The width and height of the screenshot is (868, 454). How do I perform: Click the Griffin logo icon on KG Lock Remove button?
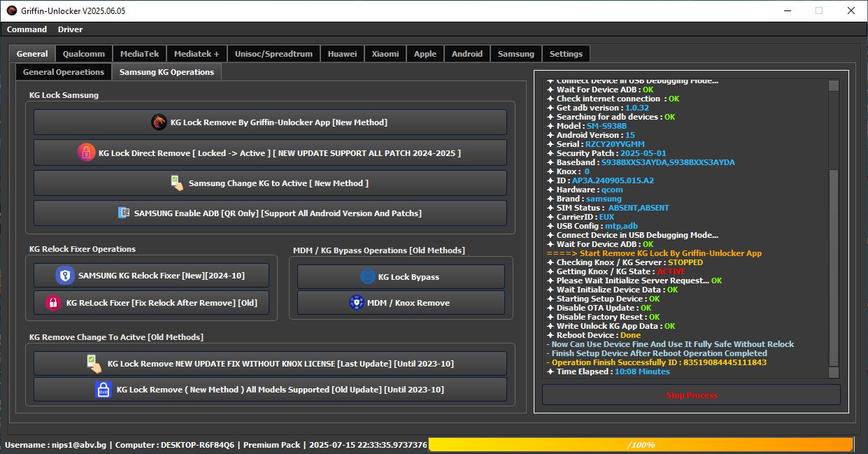(159, 122)
